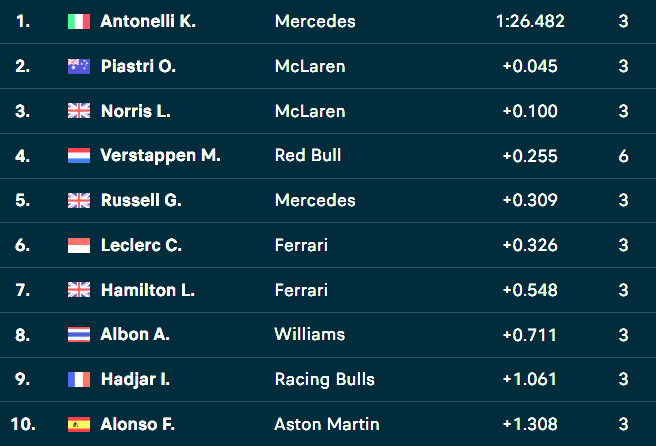Click Aston Martin team name

point(327,424)
